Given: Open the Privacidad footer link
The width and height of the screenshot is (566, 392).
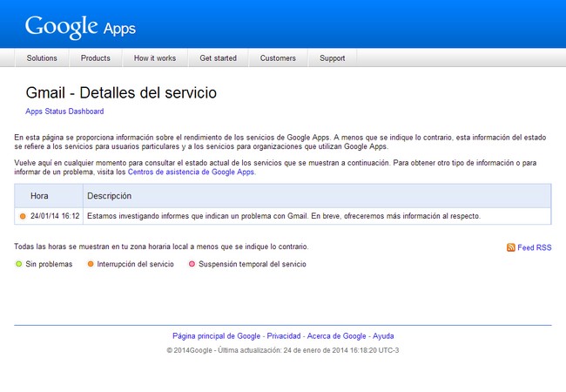Looking at the screenshot, I should (x=284, y=336).
